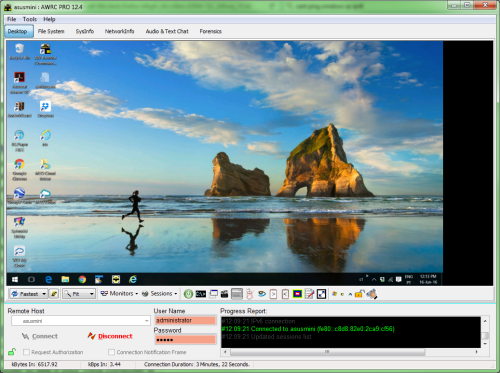Select the Desktop tab
This screenshot has width=500, height=373.
coord(18,31)
